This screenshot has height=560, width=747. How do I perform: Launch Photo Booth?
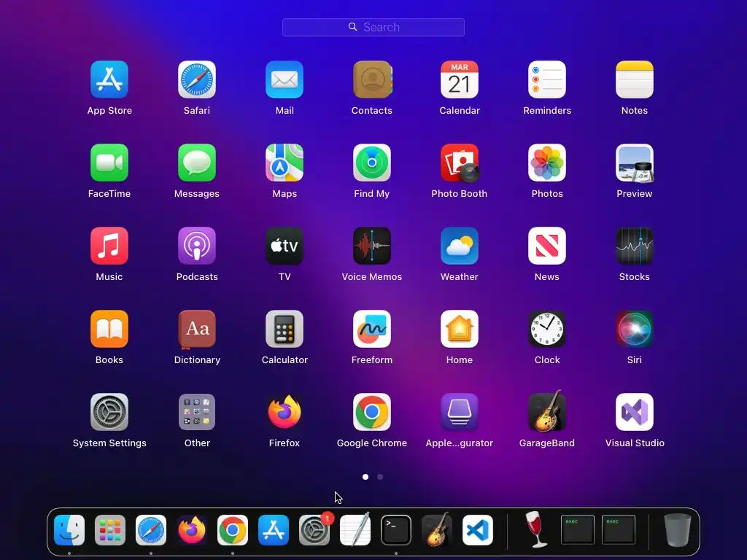[x=460, y=163]
